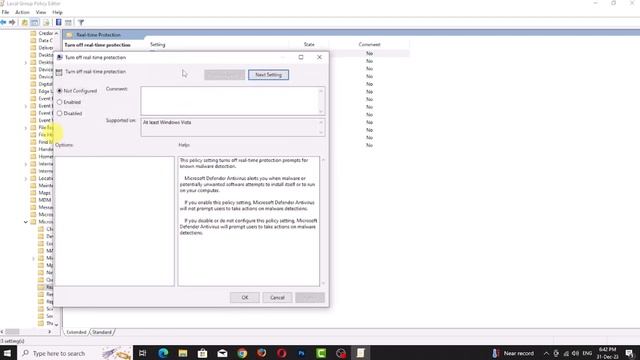This screenshot has width=640, height=360.
Task: Click the Show/Hide action pane toolbar icon
Action: 68,22
